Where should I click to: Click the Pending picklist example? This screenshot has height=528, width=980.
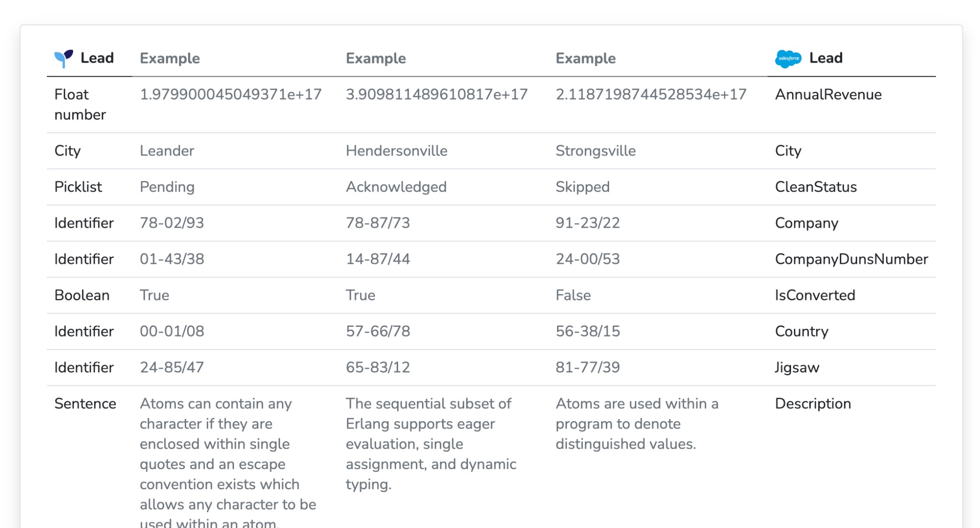(167, 187)
